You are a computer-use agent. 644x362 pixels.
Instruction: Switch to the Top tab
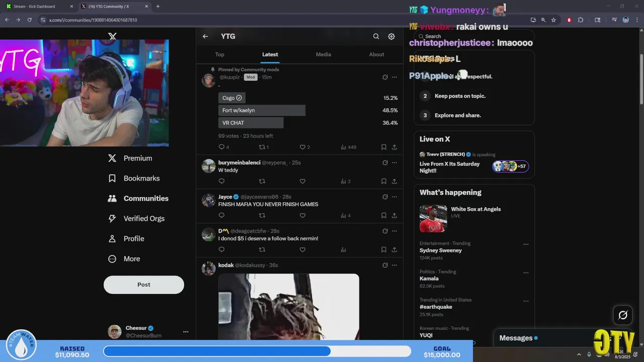click(x=220, y=54)
